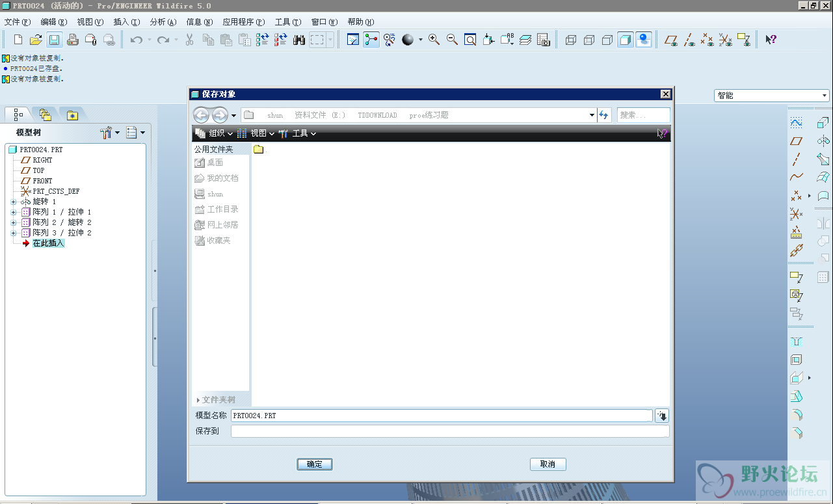833x504 pixels.
Task: Open the 编辑 menu
Action: pos(53,22)
